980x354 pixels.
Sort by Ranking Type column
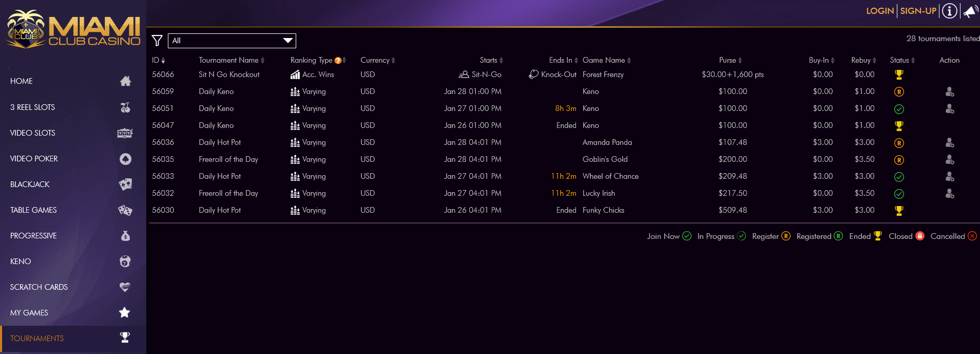(318, 60)
